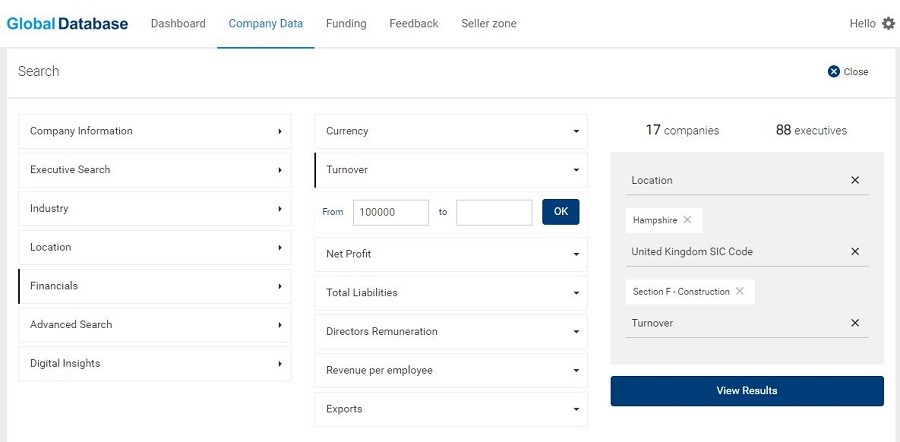Clear the Turnover filter with its X

tap(855, 323)
